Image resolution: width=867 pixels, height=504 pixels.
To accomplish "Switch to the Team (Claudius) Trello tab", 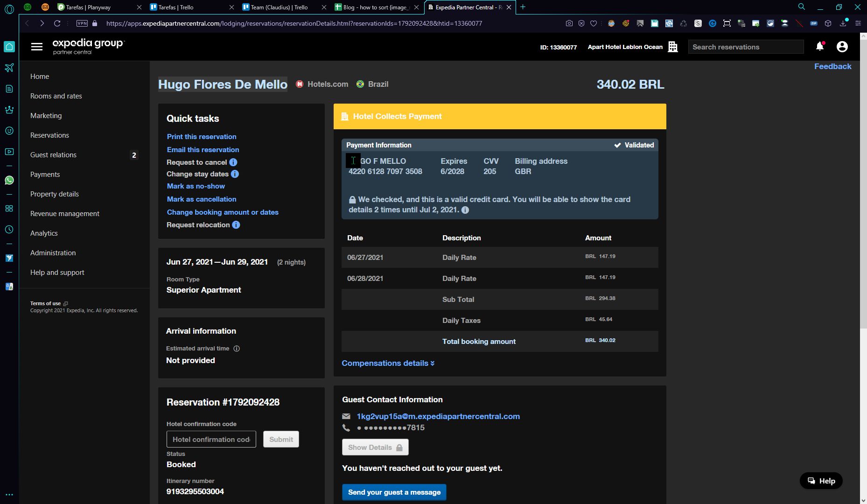I will coord(279,7).
